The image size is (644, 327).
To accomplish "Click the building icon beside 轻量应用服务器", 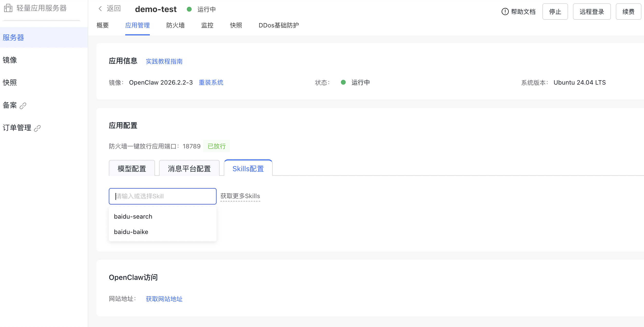I will click(8, 8).
